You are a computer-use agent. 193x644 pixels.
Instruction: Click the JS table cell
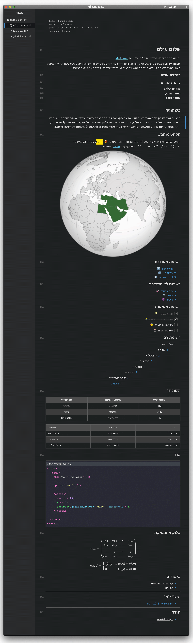coord(159,418)
